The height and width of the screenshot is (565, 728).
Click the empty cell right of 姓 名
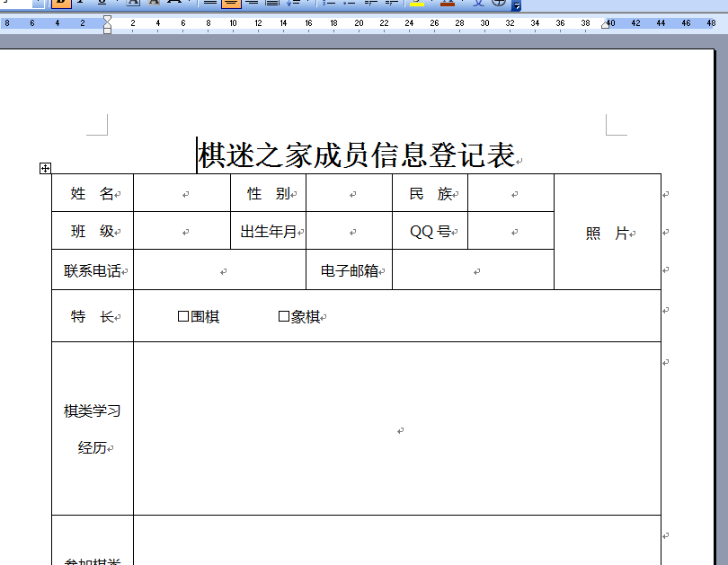point(182,193)
